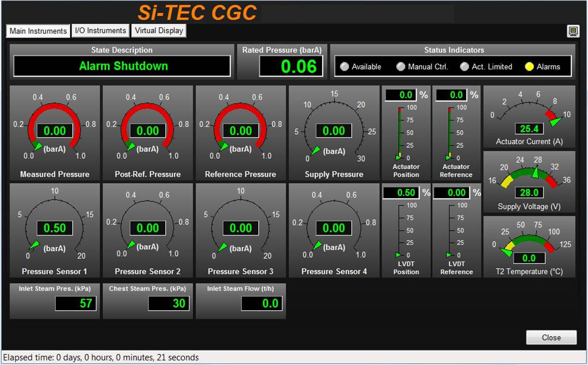588x365 pixels.
Task: Click the Elapsed time status bar text
Action: pos(101,357)
